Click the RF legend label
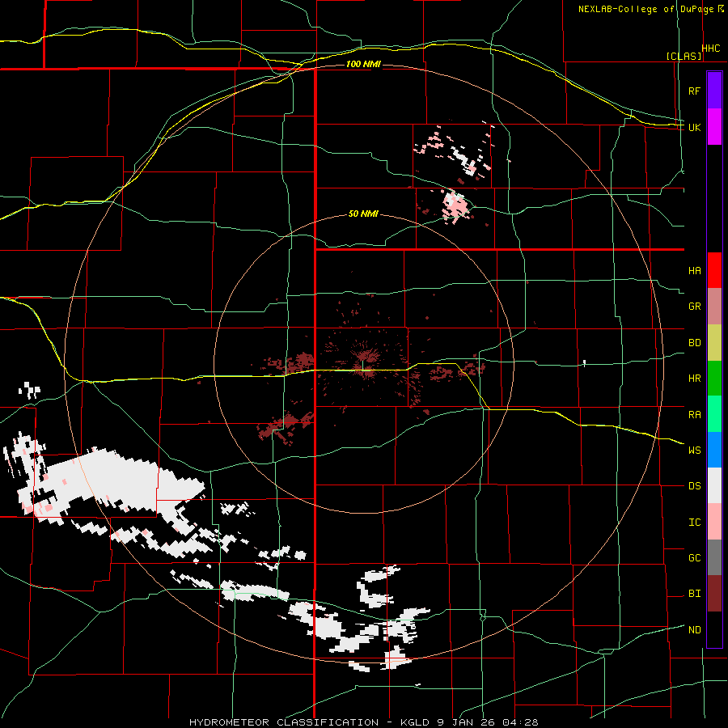 pyautogui.click(x=694, y=91)
